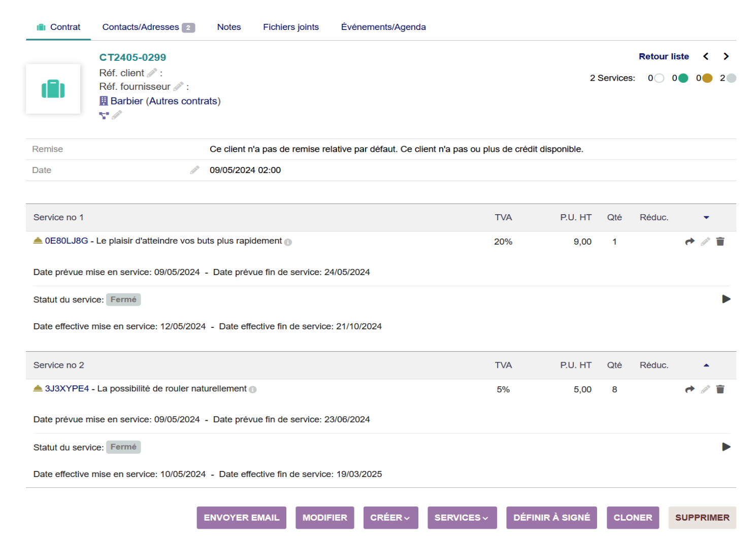Click the CLONER button
Viewport: 756px width, 543px height.
[633, 518]
